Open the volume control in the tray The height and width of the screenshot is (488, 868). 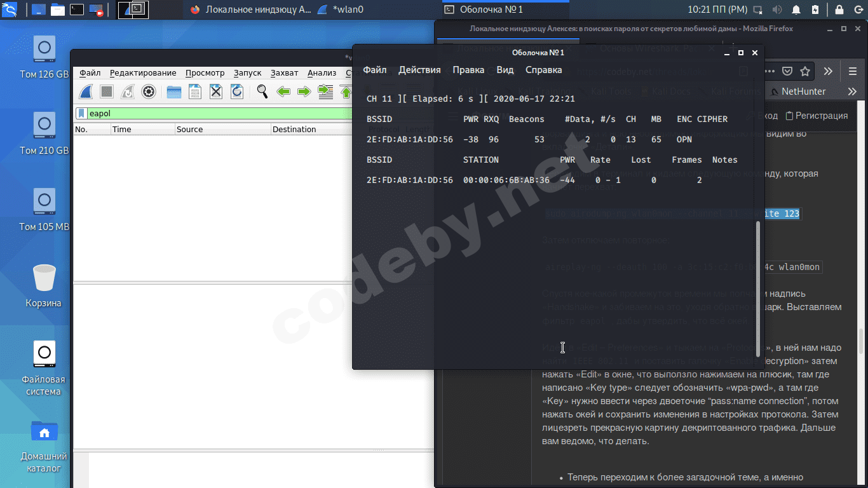[776, 10]
